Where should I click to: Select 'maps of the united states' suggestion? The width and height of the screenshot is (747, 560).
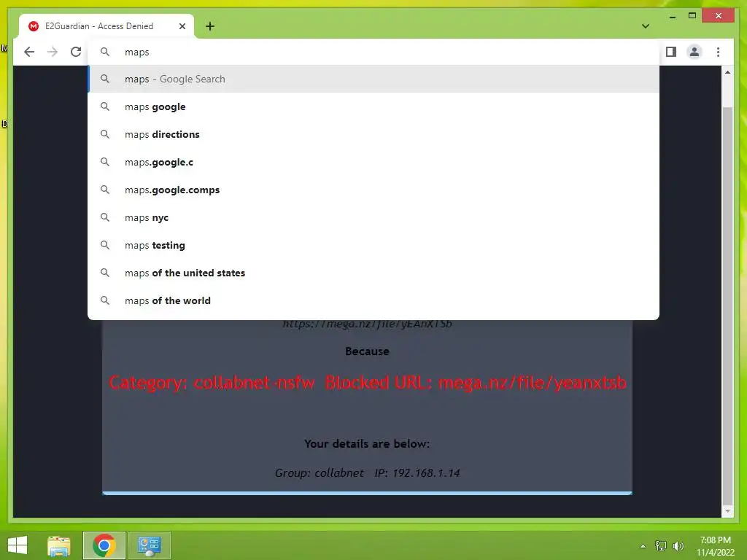(x=373, y=273)
